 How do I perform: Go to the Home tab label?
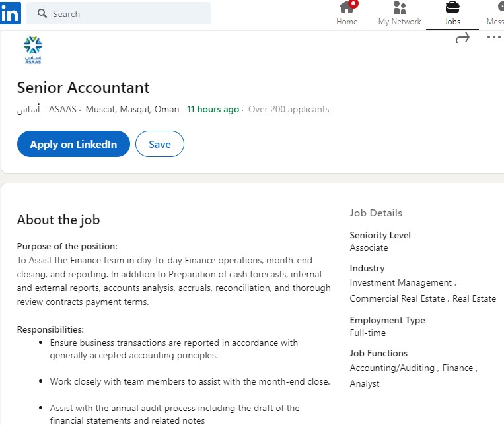(x=347, y=22)
